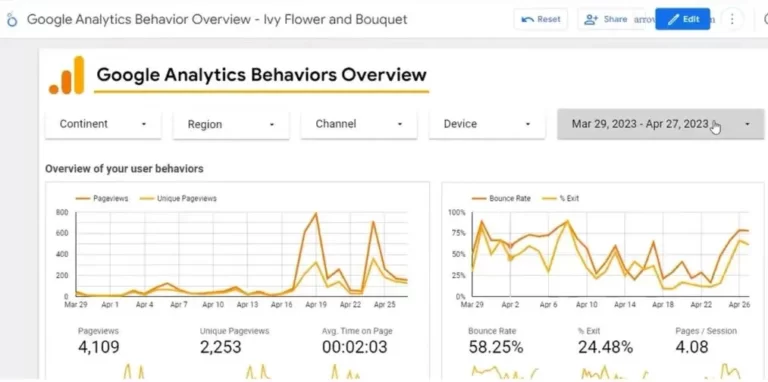Click the Reset button
Image resolution: width=768 pixels, height=382 pixels.
[541, 19]
